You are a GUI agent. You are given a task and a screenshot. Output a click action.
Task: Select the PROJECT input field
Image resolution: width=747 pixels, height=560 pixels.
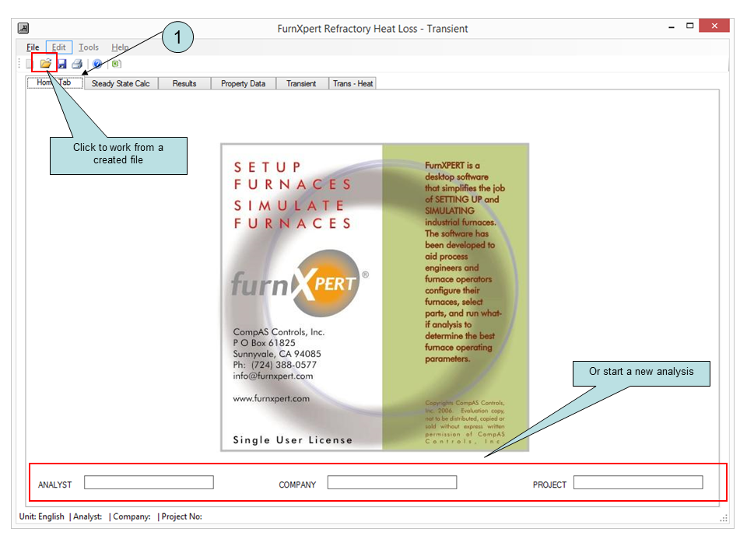[x=638, y=482]
